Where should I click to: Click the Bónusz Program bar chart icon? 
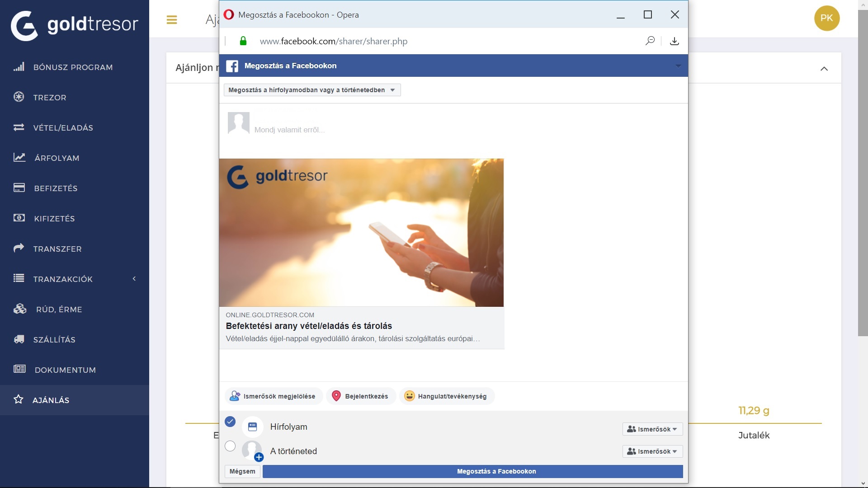coord(19,67)
